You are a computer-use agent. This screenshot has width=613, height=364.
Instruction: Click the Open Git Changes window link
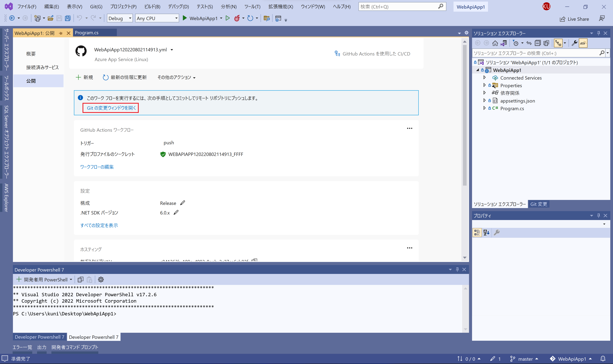coord(111,108)
